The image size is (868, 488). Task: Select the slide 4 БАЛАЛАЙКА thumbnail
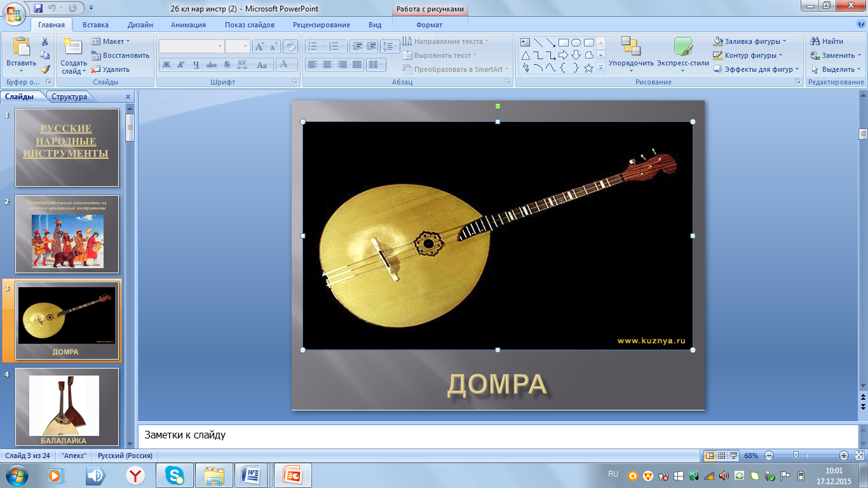(x=67, y=407)
